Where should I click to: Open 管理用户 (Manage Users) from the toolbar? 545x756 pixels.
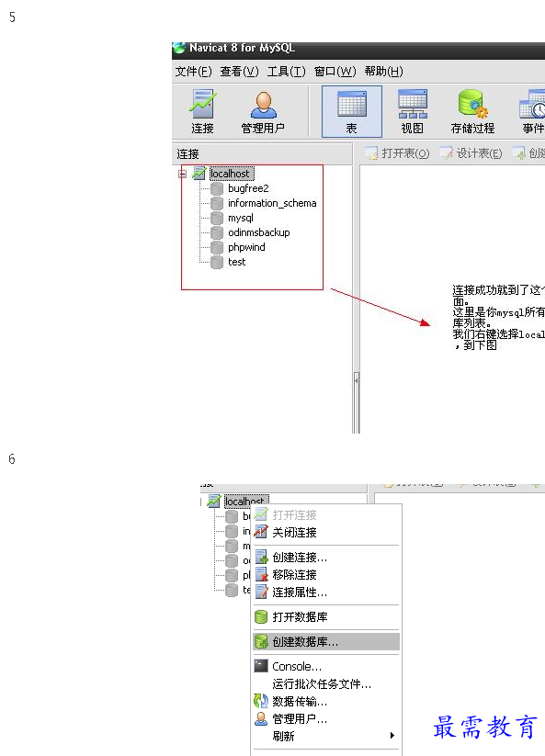[263, 112]
